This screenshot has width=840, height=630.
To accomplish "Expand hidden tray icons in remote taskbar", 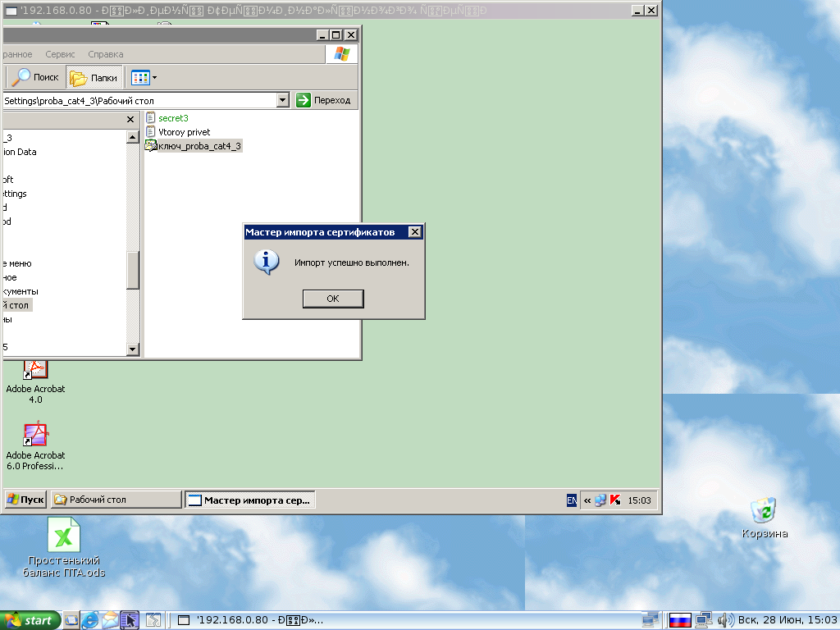I will (587, 500).
